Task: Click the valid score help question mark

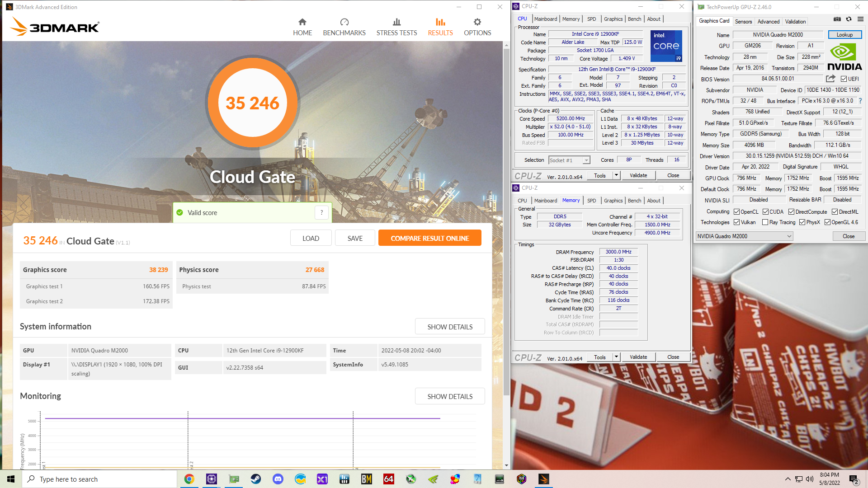Action: (322, 212)
